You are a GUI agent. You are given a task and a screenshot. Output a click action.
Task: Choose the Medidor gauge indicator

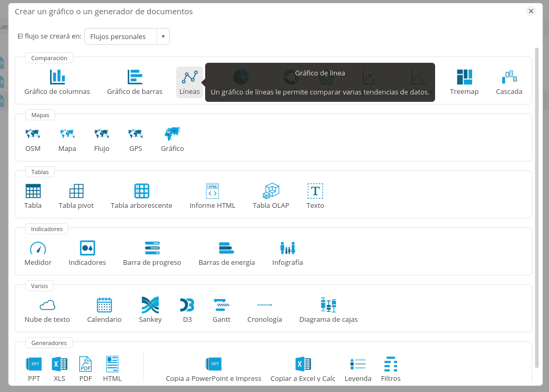(x=38, y=248)
